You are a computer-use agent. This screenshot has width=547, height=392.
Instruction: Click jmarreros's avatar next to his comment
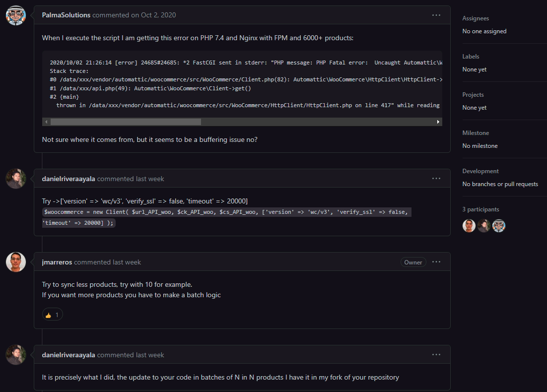[15, 262]
